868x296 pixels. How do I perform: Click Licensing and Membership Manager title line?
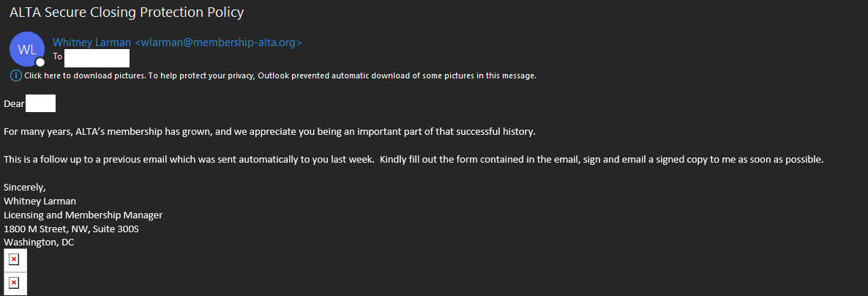pyautogui.click(x=83, y=215)
